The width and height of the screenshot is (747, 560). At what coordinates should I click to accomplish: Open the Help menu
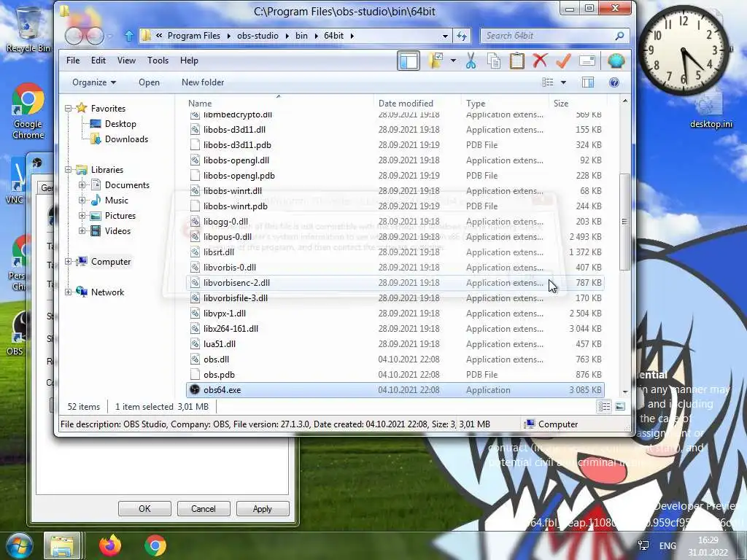click(189, 61)
